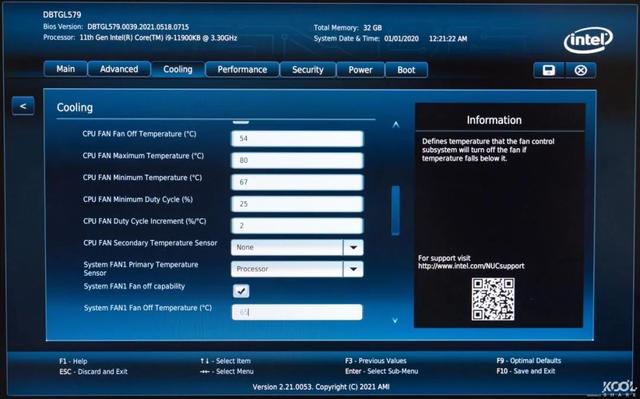The image size is (640, 399).
Task: Click the CPU FAN Fan Off Temperature label
Action: point(139,134)
